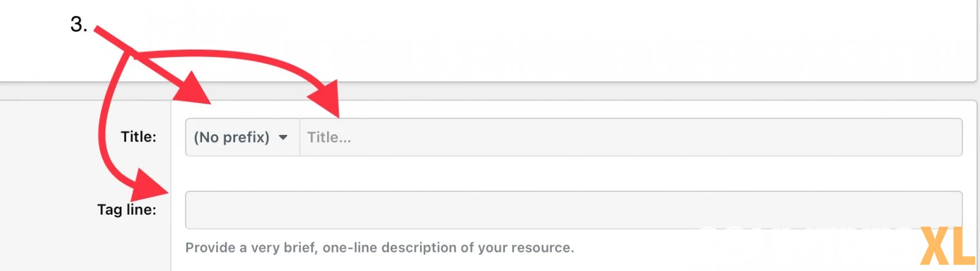Click the middle of the Tag line field
Image resolution: width=980 pixels, height=271 pixels.
[x=574, y=210]
